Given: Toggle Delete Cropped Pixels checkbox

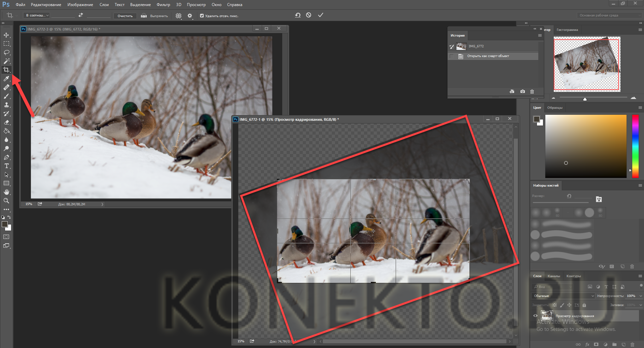Looking at the screenshot, I should tap(202, 16).
